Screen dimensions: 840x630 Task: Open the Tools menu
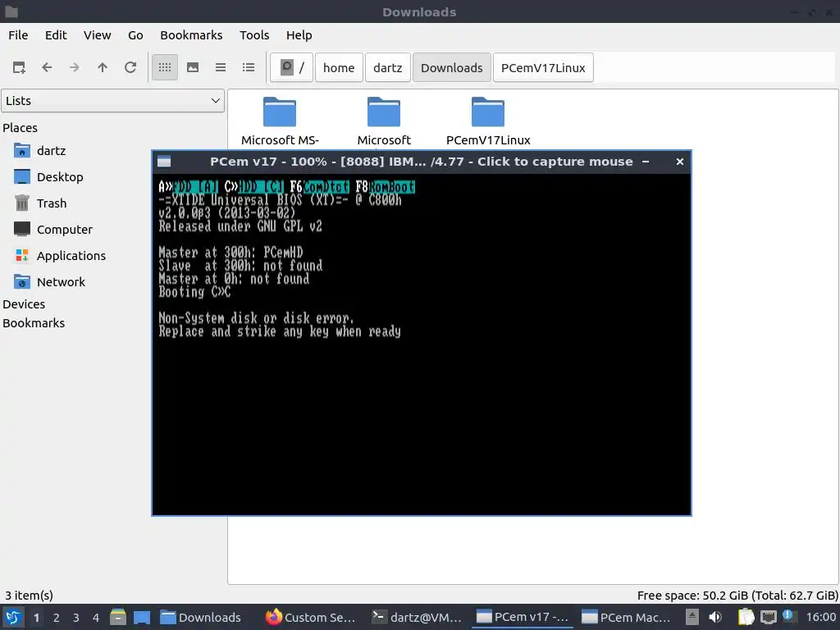tap(254, 35)
